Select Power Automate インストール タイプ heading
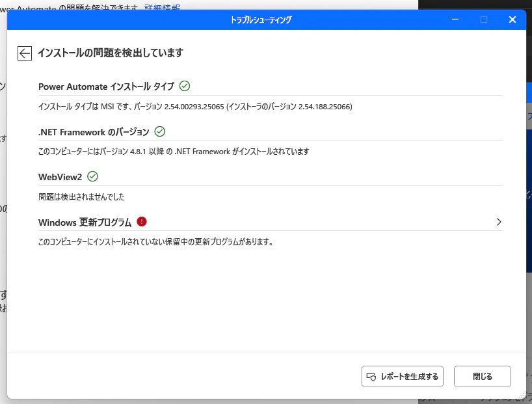The height and width of the screenshot is (404, 532). (106, 87)
